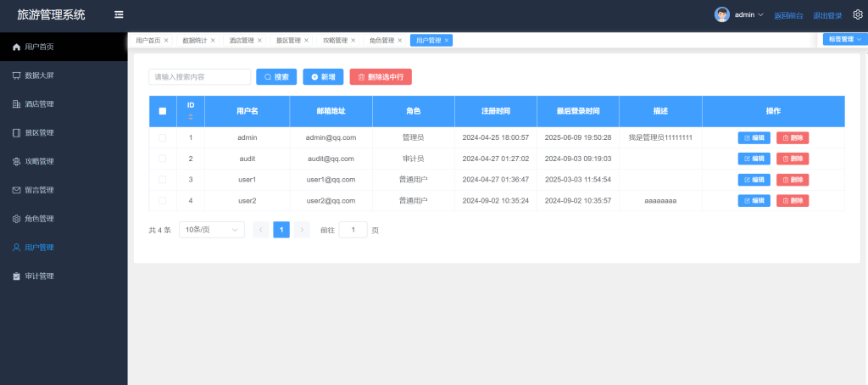
Task: Close the 角色管理 tab
Action: 400,41
